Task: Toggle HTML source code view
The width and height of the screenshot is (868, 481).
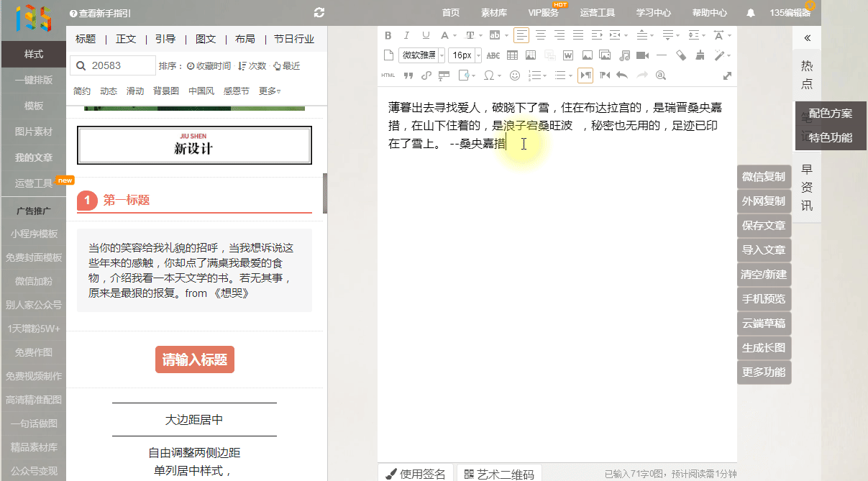Action: [388, 75]
